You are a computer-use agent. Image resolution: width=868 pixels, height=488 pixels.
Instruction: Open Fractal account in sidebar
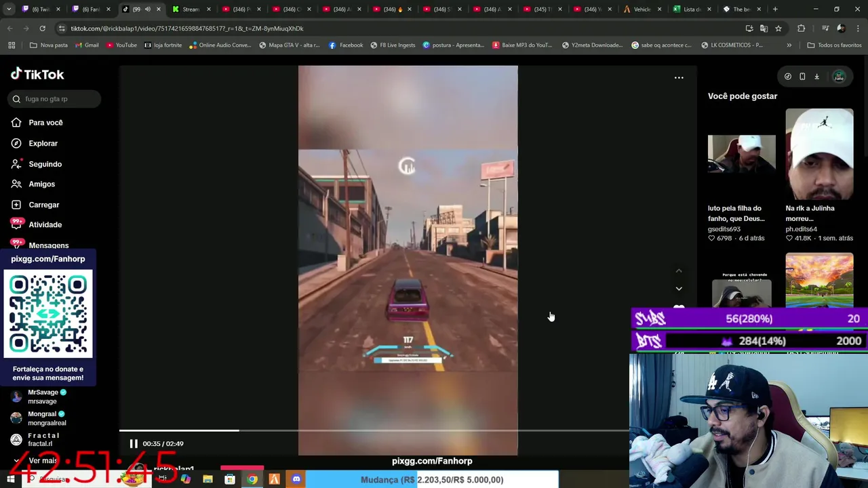pyautogui.click(x=44, y=439)
